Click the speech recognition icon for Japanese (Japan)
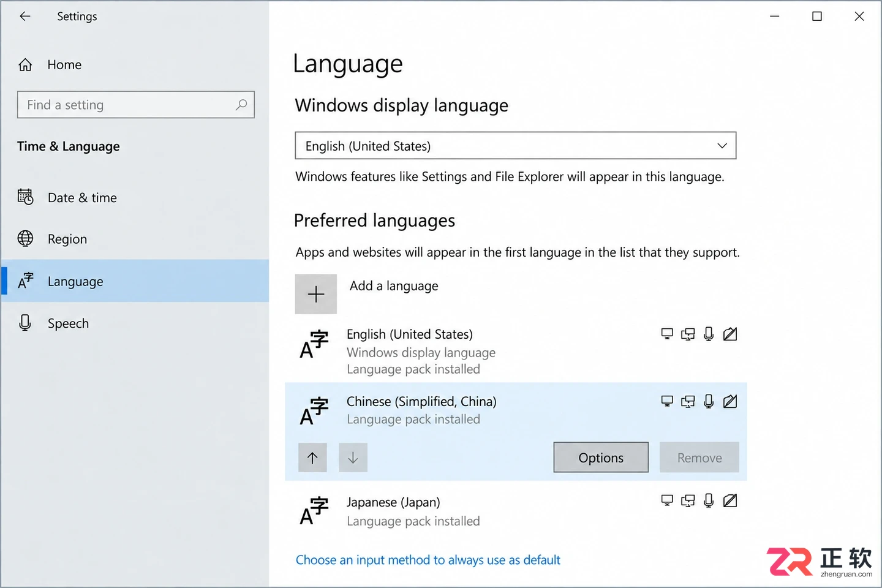 [x=709, y=500]
